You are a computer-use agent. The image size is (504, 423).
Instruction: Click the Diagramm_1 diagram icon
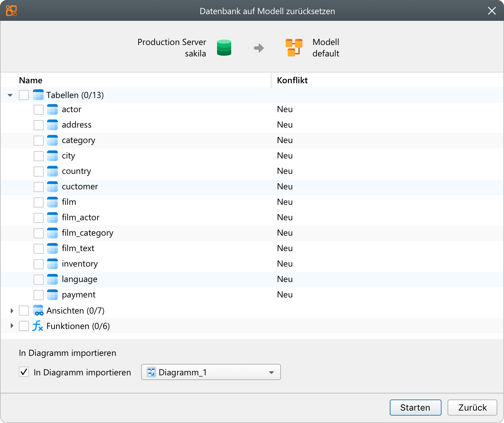pos(152,372)
